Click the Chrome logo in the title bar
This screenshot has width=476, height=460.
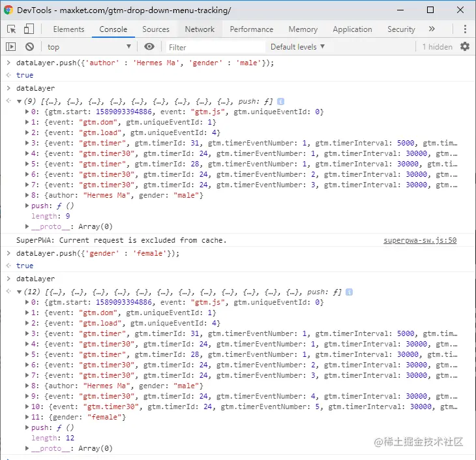point(8,10)
